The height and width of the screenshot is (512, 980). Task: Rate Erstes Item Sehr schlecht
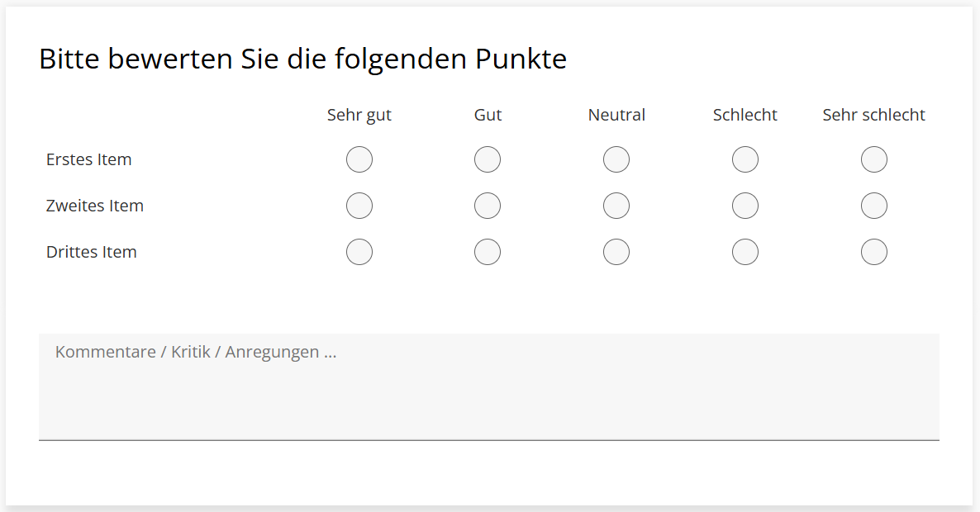(x=874, y=159)
